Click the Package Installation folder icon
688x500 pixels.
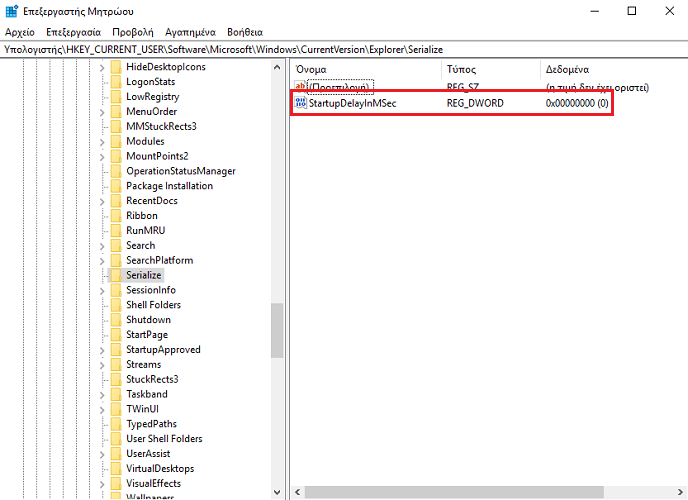[116, 186]
